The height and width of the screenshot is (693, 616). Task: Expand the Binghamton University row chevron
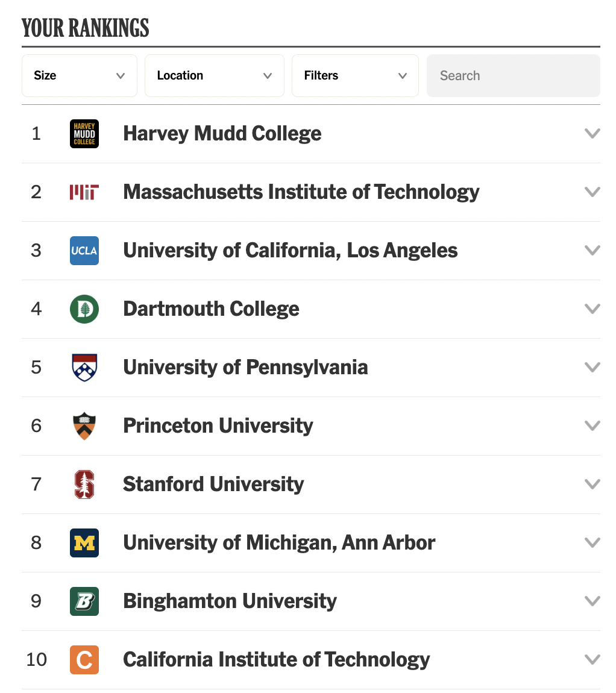click(592, 601)
